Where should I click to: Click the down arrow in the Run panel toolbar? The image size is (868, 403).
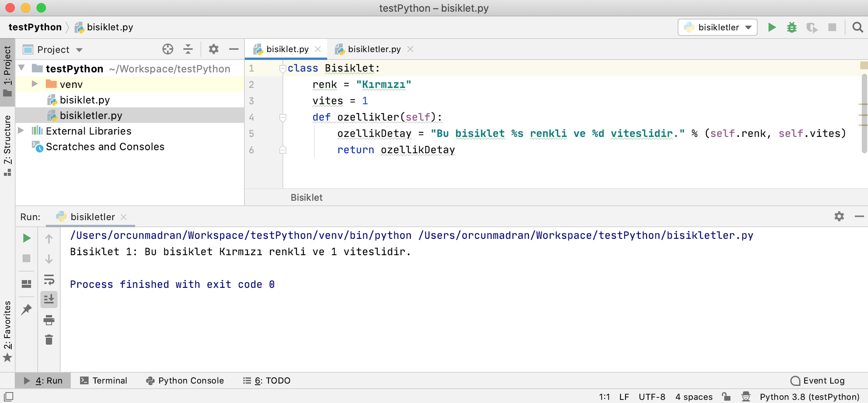(x=49, y=259)
